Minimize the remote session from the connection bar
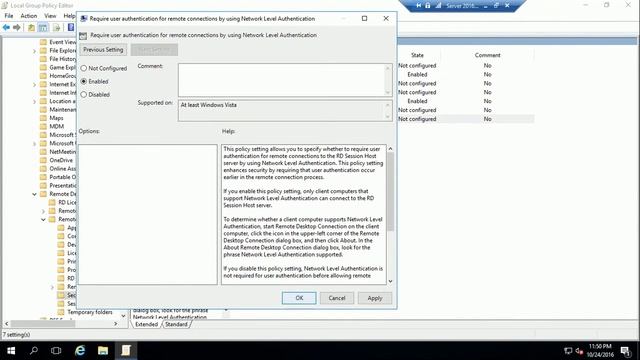 pos(486,6)
